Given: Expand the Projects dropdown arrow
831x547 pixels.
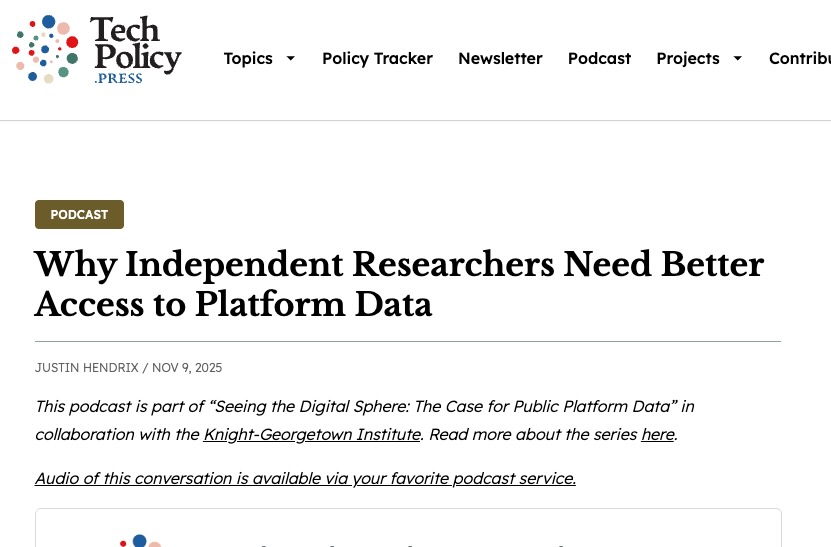Looking at the screenshot, I should (738, 58).
